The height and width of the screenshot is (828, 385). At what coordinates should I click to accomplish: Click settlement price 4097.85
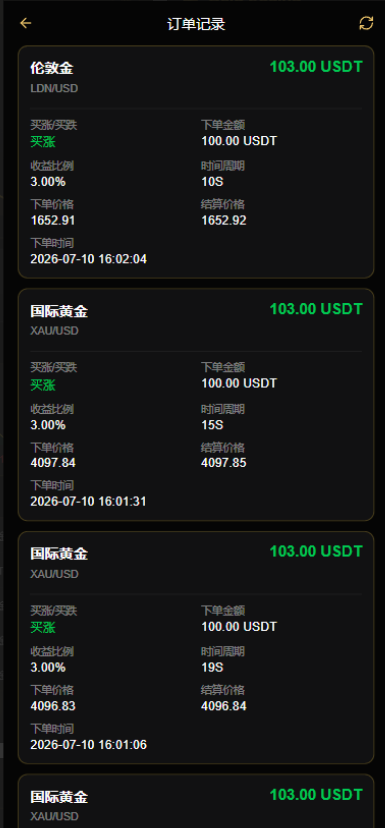(x=224, y=463)
